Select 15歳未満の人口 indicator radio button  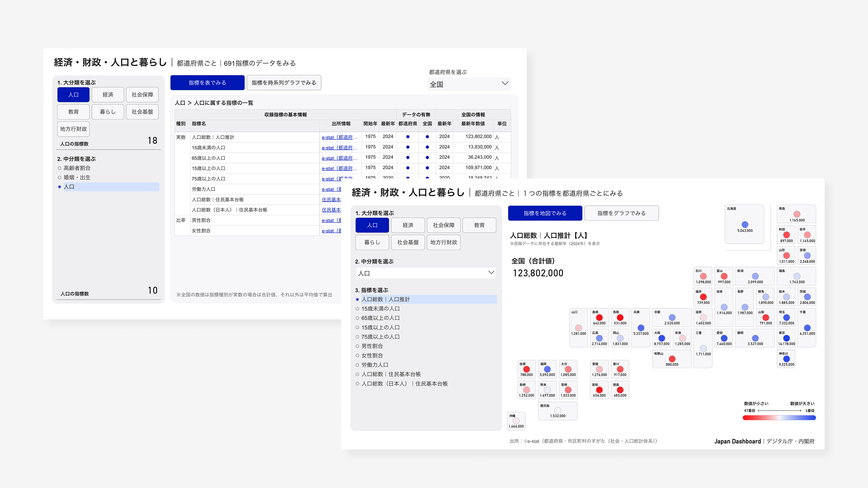point(358,309)
